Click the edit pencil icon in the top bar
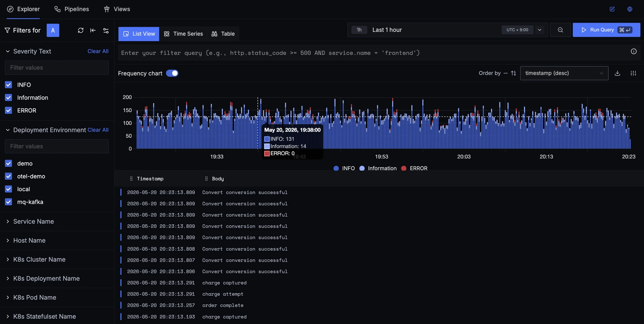The height and width of the screenshot is (324, 644). [x=612, y=9]
